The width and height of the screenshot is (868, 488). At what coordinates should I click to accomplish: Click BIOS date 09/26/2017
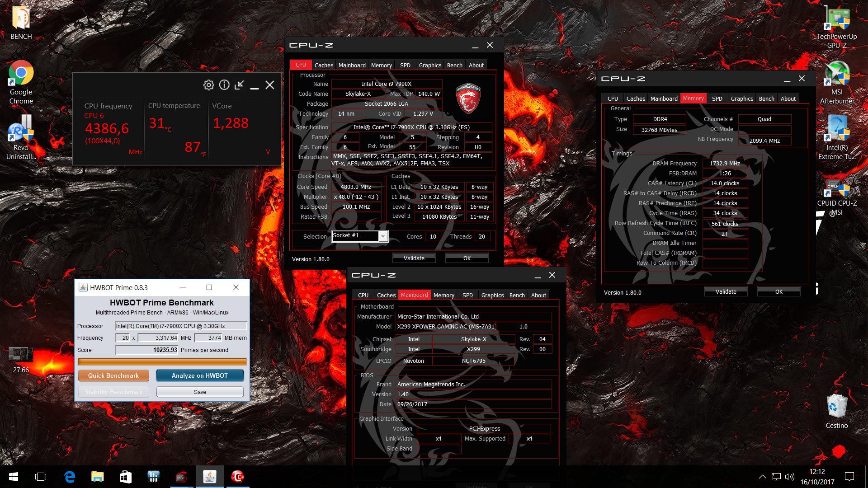473,404
